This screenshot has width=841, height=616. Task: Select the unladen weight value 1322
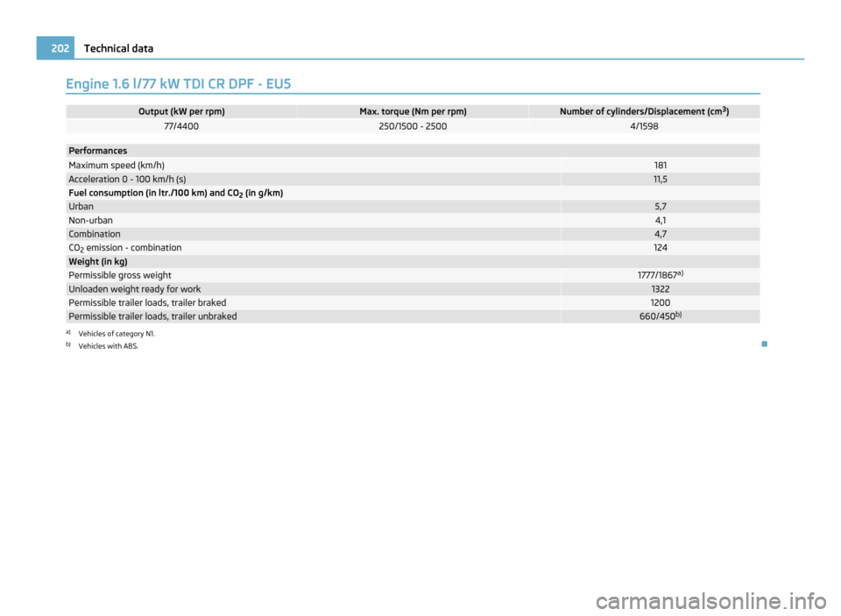click(x=661, y=289)
